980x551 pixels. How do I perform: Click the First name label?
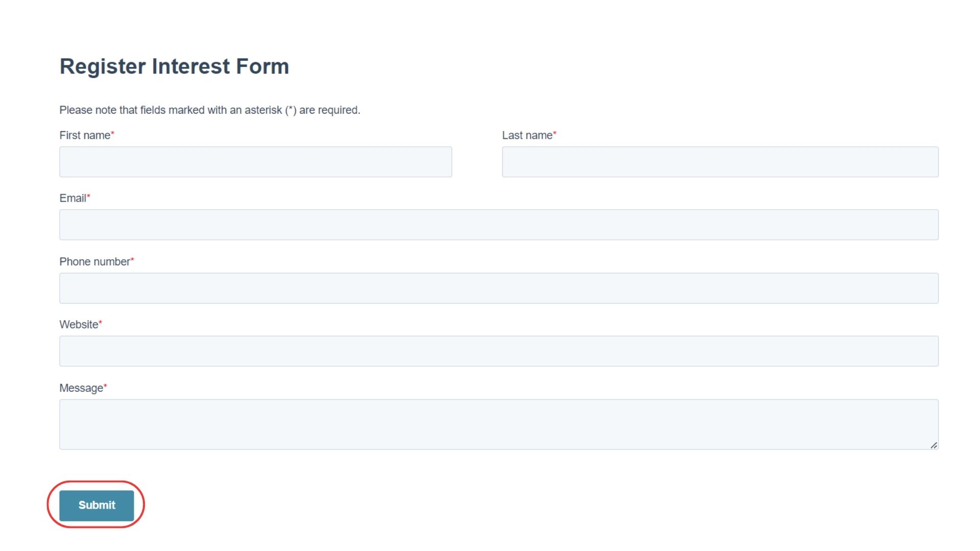tap(85, 135)
